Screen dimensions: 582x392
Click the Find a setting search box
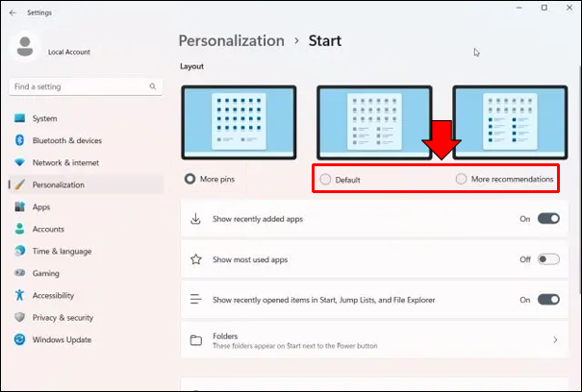pyautogui.click(x=86, y=86)
